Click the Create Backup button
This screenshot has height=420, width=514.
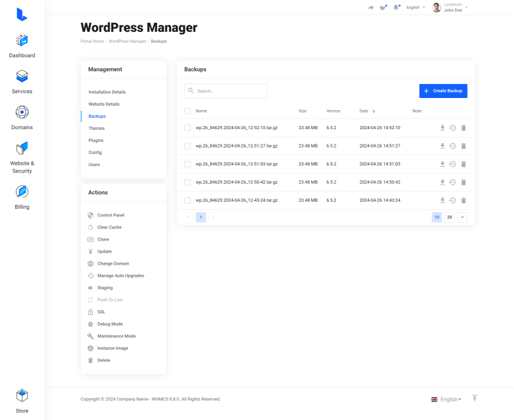[443, 91]
